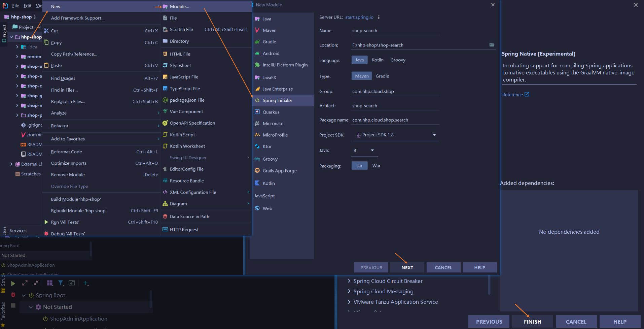
Task: Run the service in Services panel
Action: pos(13,284)
